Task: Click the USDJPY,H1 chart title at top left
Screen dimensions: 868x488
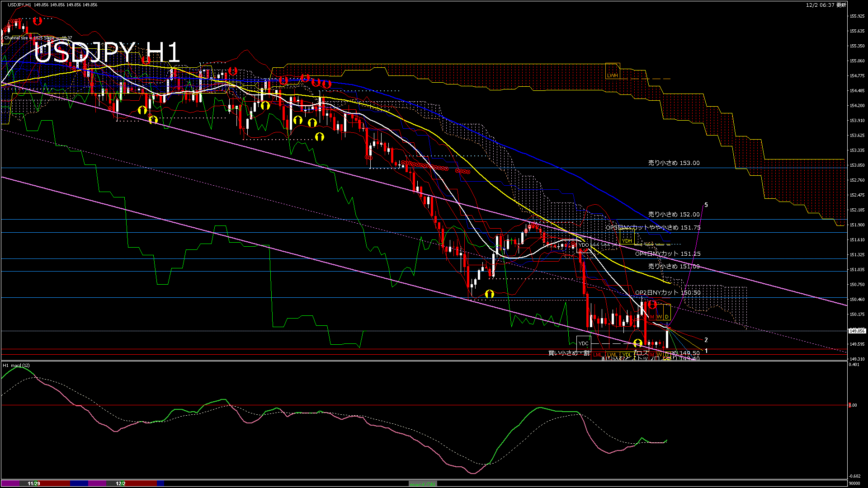Action: pyautogui.click(x=19, y=5)
